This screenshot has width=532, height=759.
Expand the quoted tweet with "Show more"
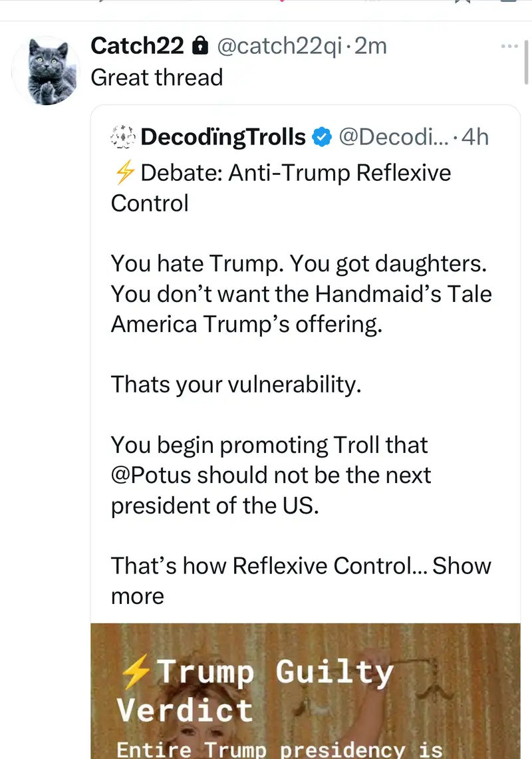[462, 566]
